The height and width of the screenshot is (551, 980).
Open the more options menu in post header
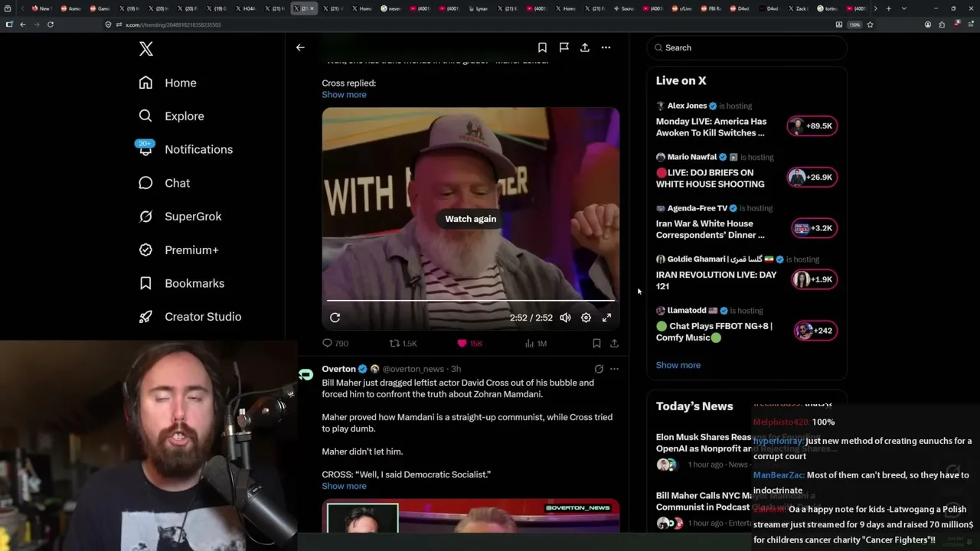606,47
